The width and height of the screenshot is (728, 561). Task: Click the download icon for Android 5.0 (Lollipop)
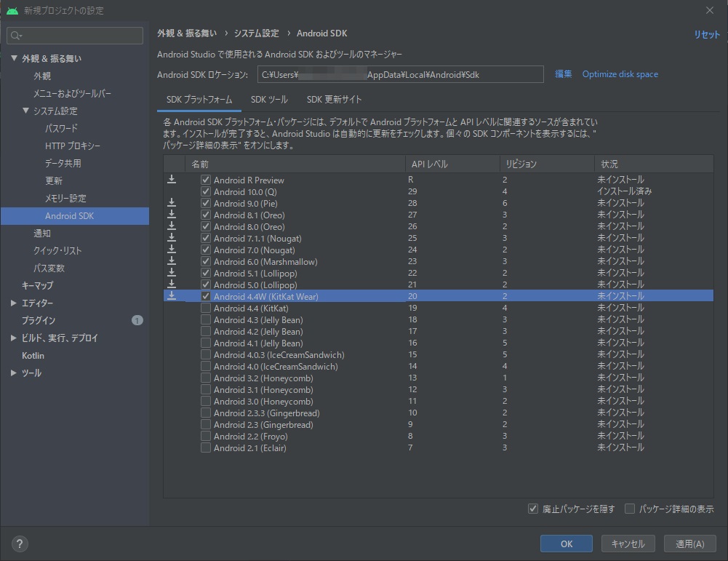172,285
